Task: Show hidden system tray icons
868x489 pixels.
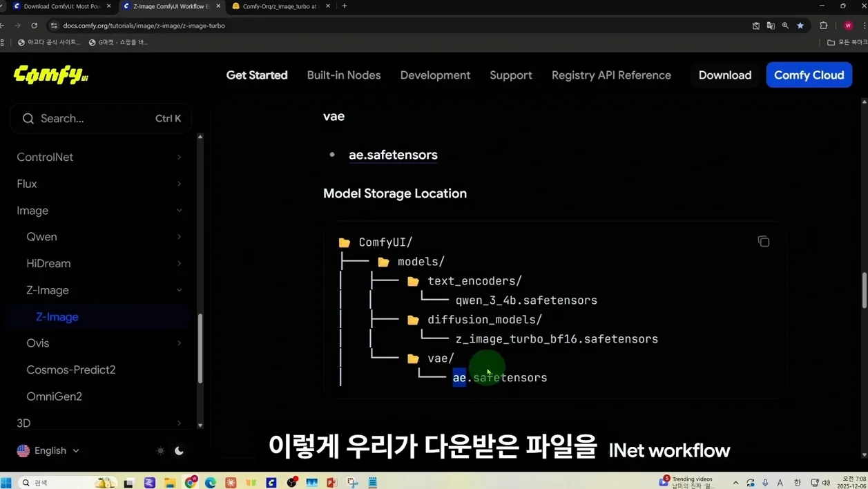Action: pos(735,483)
